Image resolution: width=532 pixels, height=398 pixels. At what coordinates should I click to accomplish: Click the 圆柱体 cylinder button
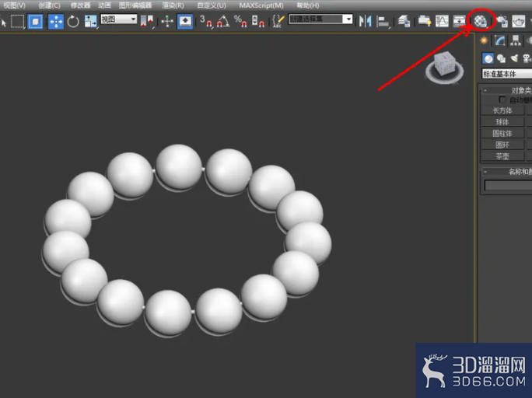tap(502, 134)
